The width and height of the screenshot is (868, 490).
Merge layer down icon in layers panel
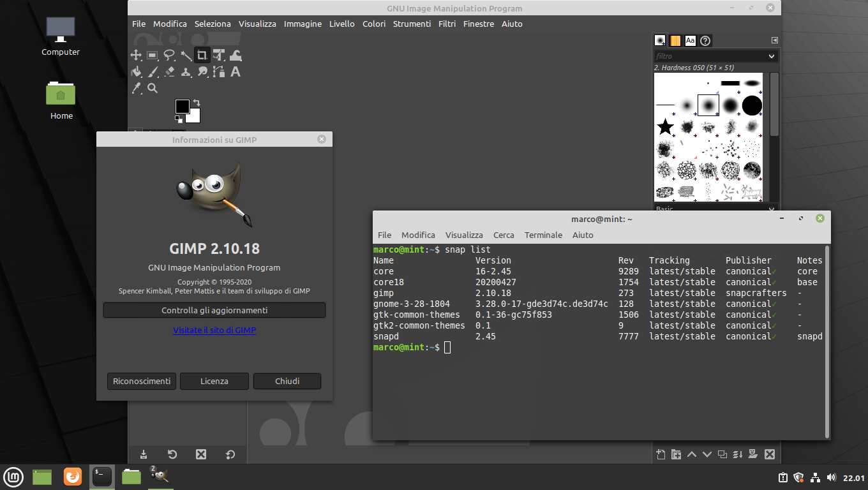[738, 454]
